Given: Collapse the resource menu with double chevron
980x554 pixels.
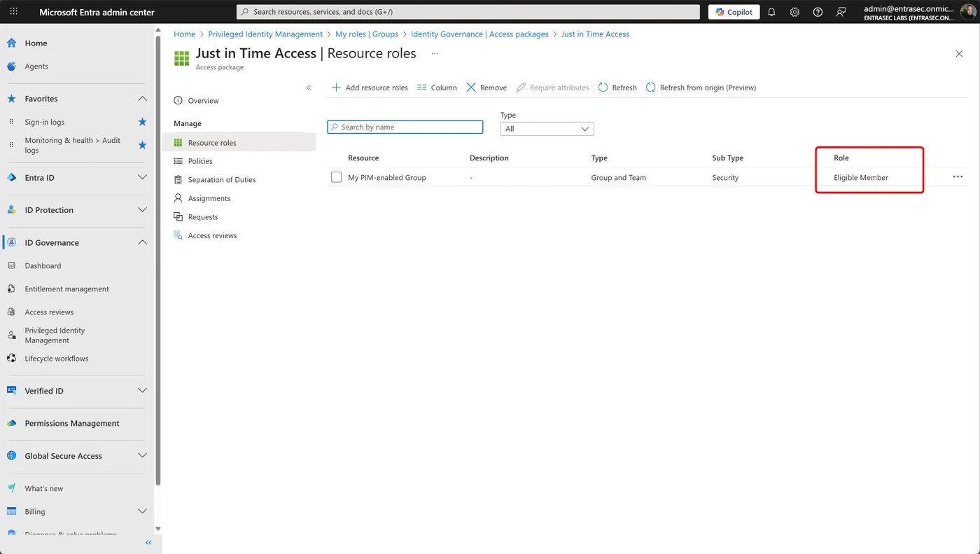Looking at the screenshot, I should (309, 88).
